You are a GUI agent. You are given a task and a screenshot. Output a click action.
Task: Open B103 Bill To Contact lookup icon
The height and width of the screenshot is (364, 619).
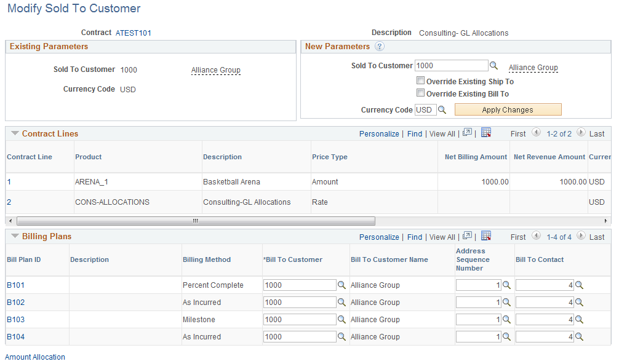point(579,320)
